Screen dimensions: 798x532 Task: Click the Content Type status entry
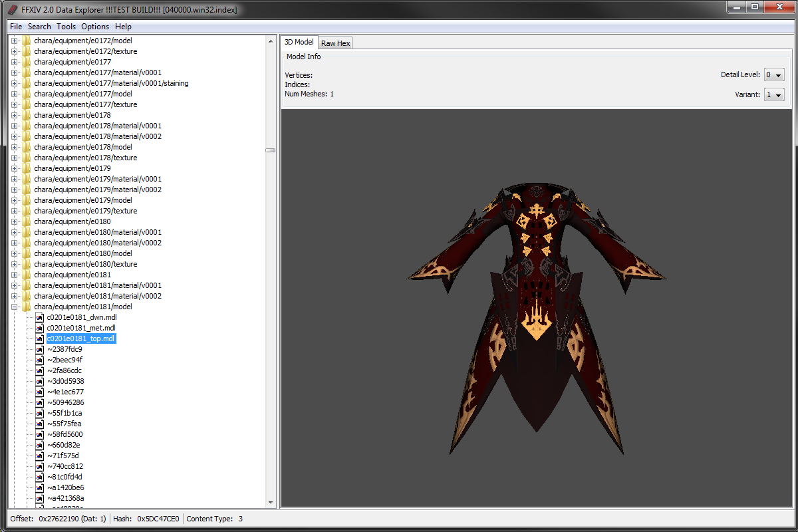click(x=214, y=519)
